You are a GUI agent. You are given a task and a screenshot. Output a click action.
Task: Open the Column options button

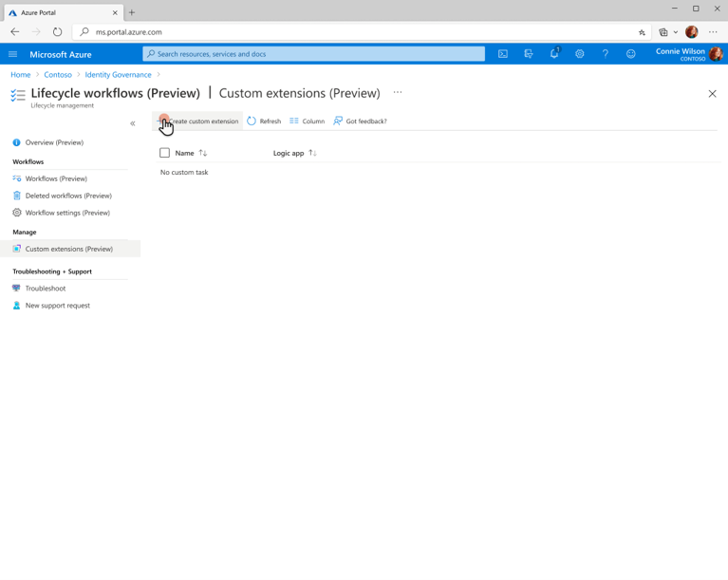click(x=307, y=122)
